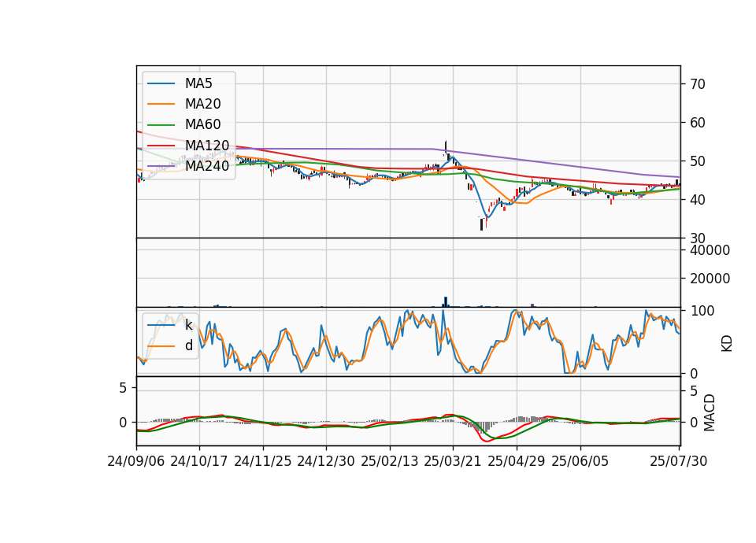Click the KD axis title
This screenshot has width=756, height=543.
click(727, 344)
